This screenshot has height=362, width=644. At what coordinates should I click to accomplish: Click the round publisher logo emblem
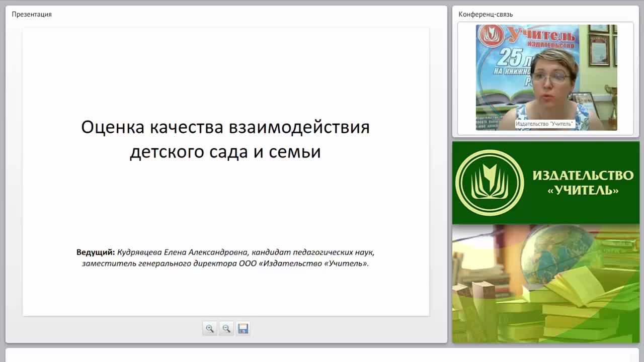(x=490, y=183)
